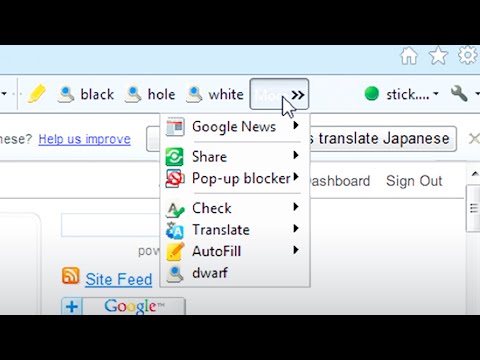Click the page search input field

point(111,225)
